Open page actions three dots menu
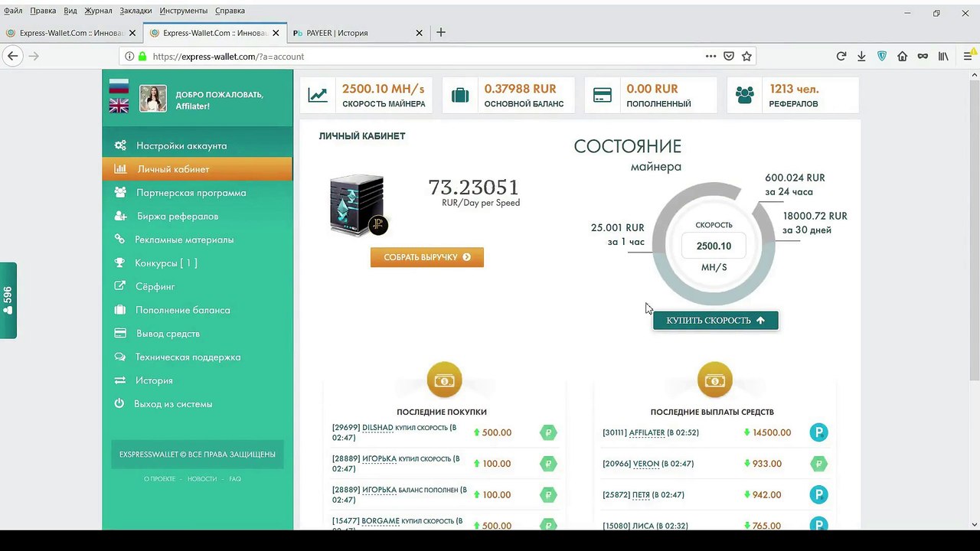The height and width of the screenshot is (551, 980). (x=710, y=56)
